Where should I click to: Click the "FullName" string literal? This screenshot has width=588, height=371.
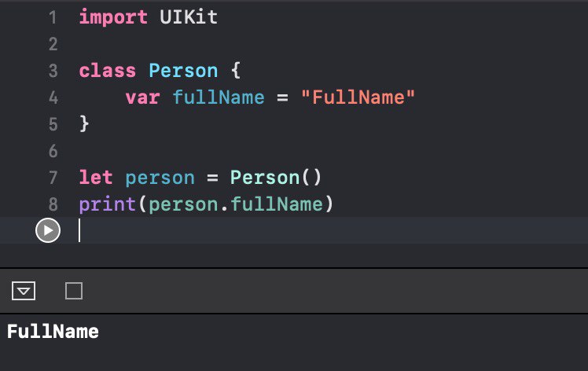362,97
